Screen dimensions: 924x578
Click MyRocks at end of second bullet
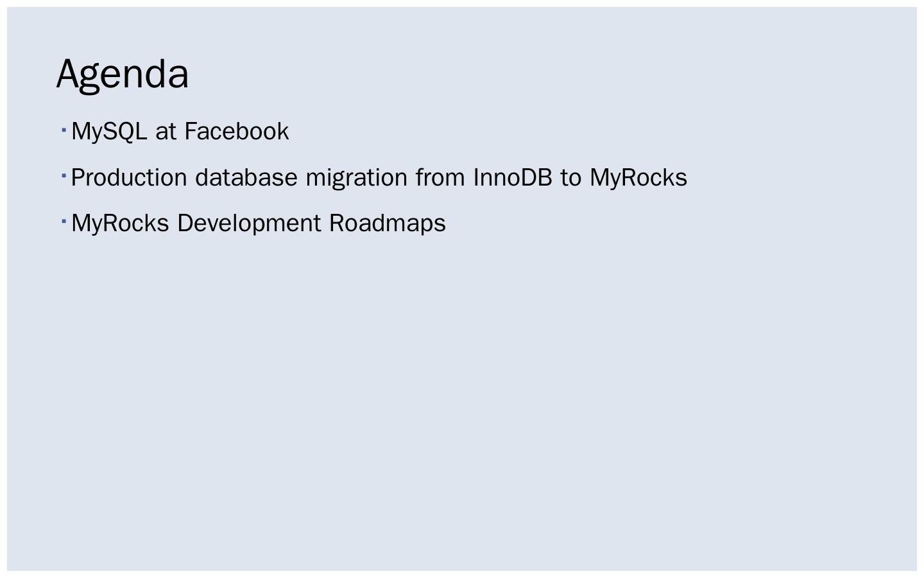(638, 178)
